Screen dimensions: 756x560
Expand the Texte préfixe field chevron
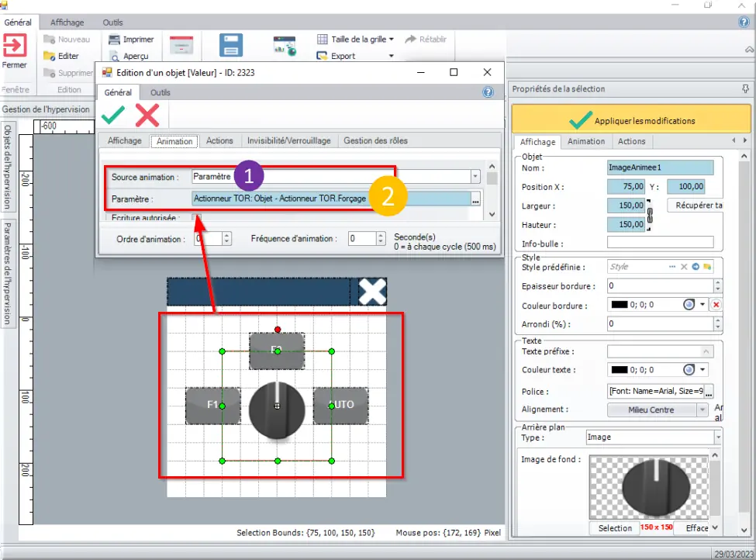point(706,351)
